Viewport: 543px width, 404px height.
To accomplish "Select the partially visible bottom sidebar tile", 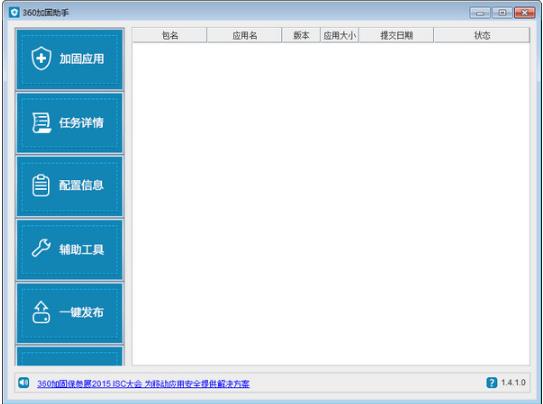I will (70, 356).
